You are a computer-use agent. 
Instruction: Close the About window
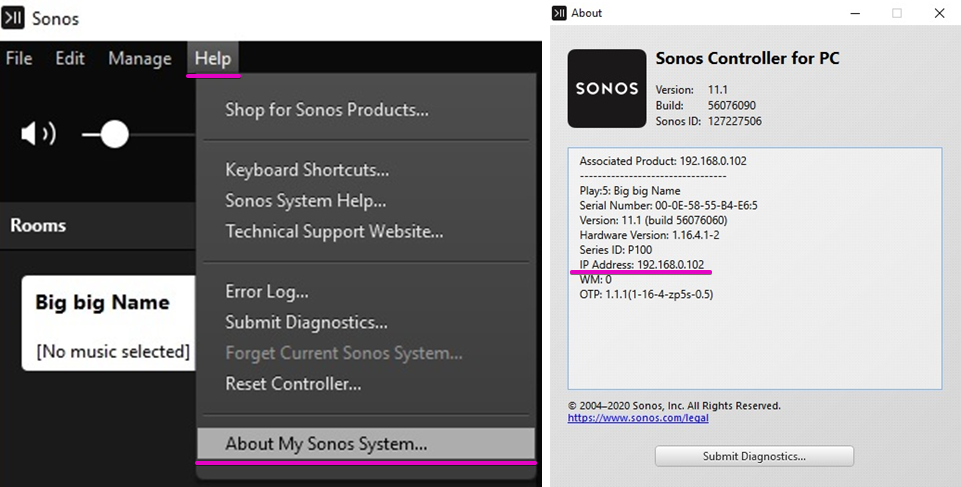[x=939, y=13]
